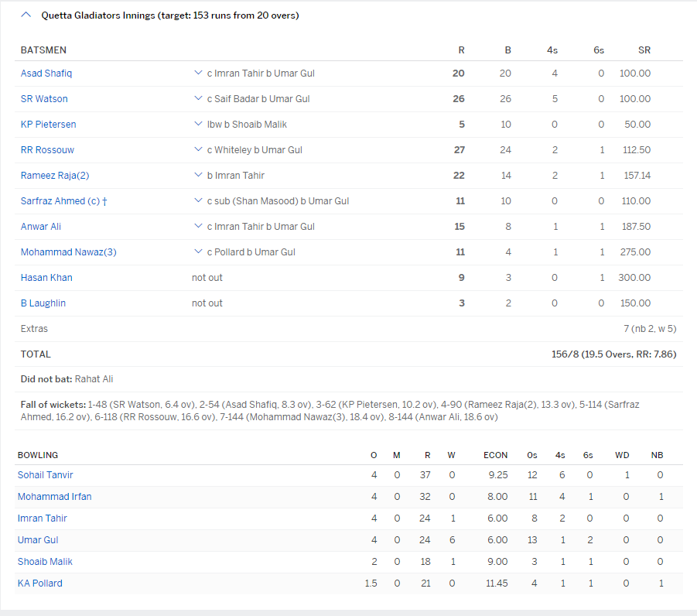Image resolution: width=697 pixels, height=616 pixels.
Task: Open B Laughlin's player page
Action: pos(43,303)
